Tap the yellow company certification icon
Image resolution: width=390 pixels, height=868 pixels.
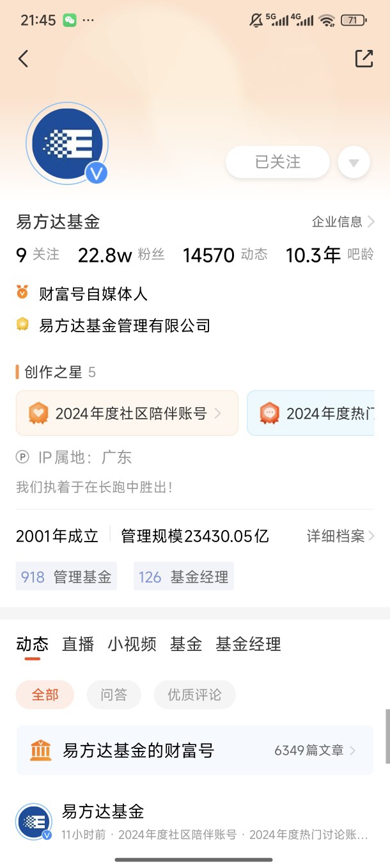point(22,325)
